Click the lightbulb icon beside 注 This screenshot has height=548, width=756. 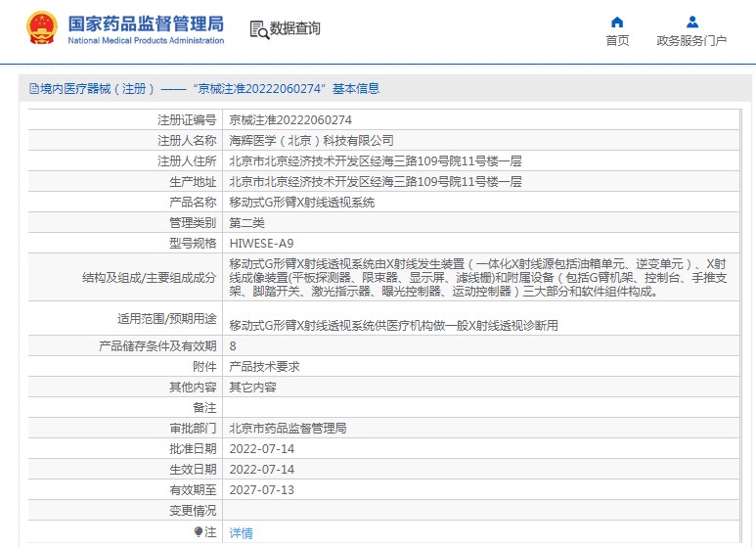[x=199, y=531]
